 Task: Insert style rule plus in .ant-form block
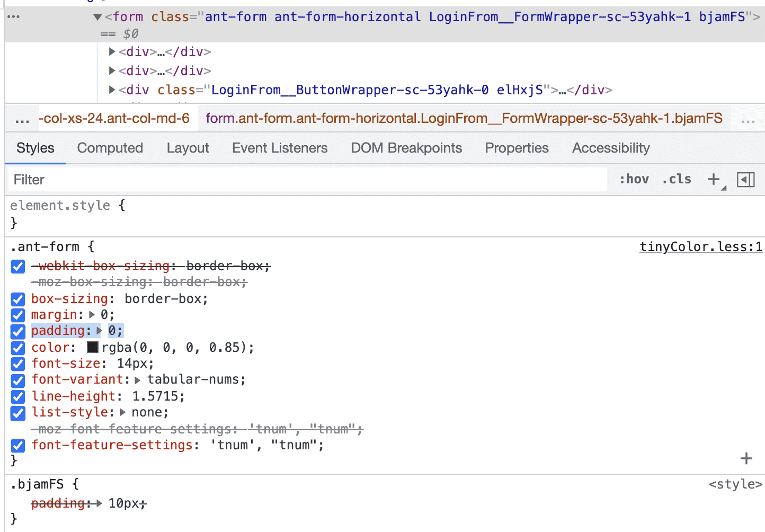(746, 458)
